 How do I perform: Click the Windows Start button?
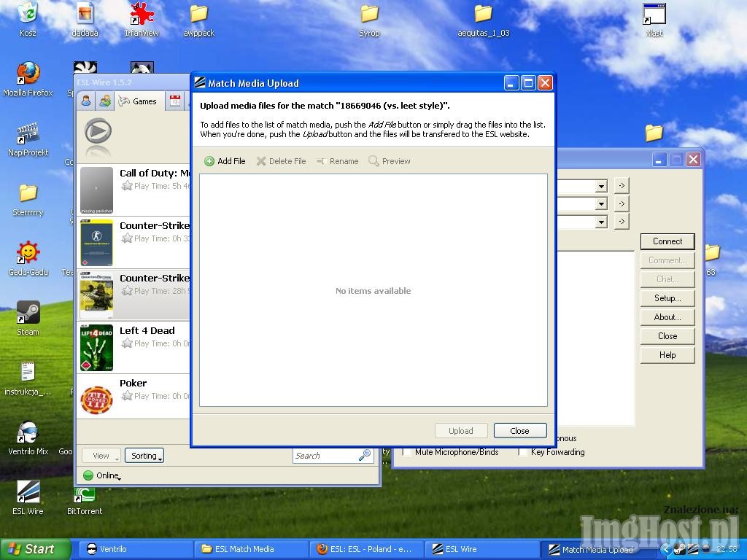point(35,549)
